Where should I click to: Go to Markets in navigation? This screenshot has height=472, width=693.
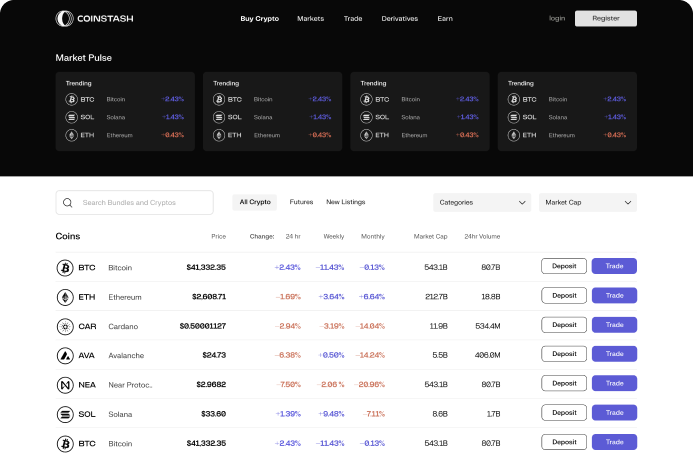(310, 19)
